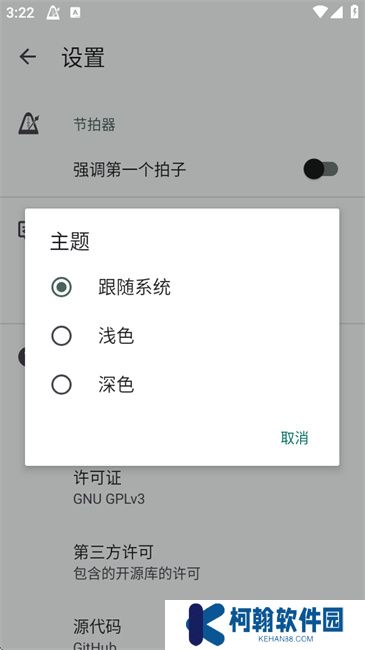The image size is (365, 650).
Task: Click the 柯翰软件园 K logo
Action: [x=206, y=624]
